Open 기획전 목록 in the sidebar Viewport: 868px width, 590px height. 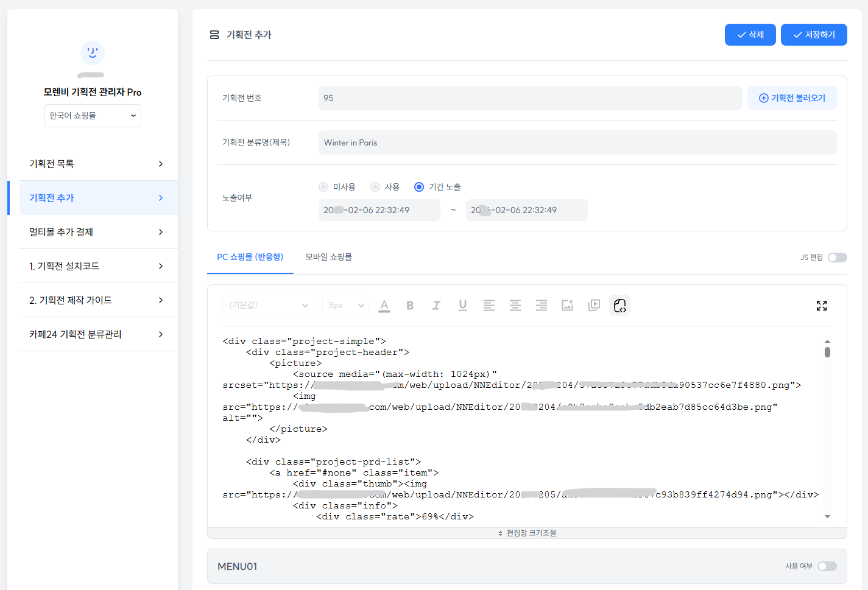96,164
